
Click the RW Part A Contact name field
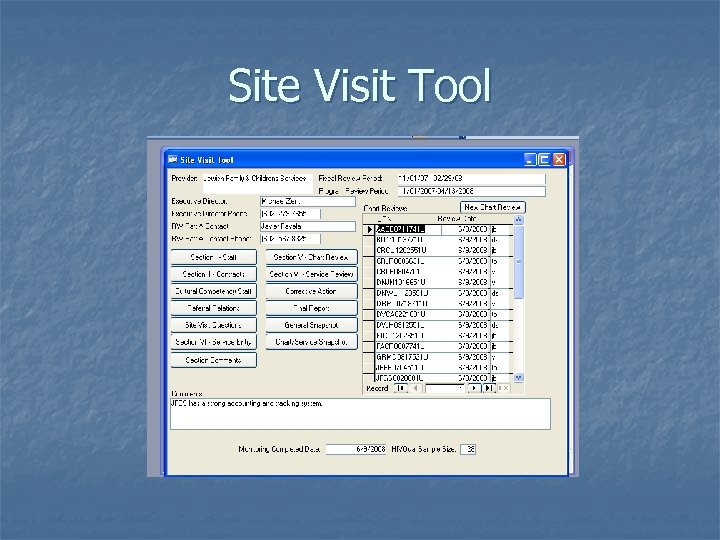[308, 226]
